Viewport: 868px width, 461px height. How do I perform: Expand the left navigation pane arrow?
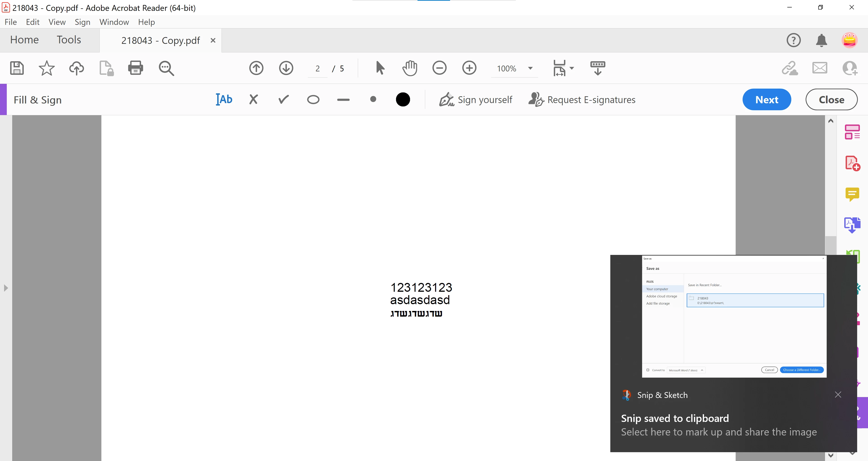pos(6,288)
